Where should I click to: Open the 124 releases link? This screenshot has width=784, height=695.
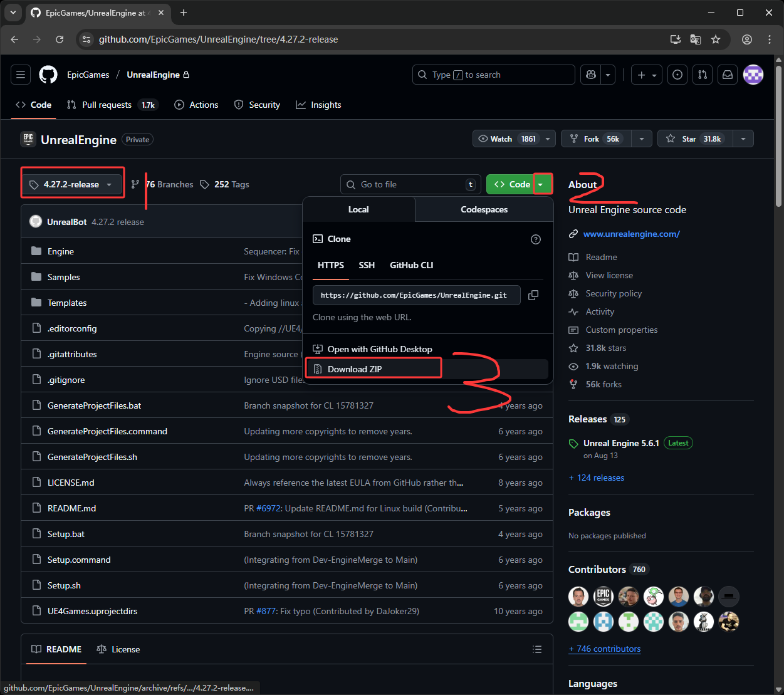click(x=596, y=478)
